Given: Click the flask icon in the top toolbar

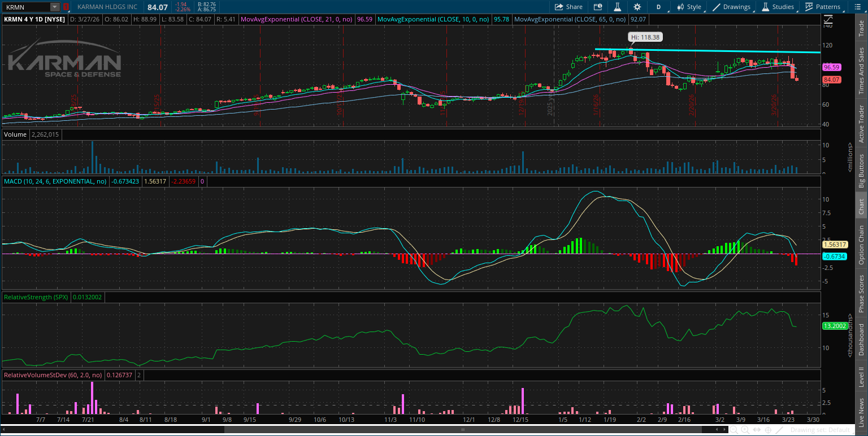Looking at the screenshot, I should point(618,7).
